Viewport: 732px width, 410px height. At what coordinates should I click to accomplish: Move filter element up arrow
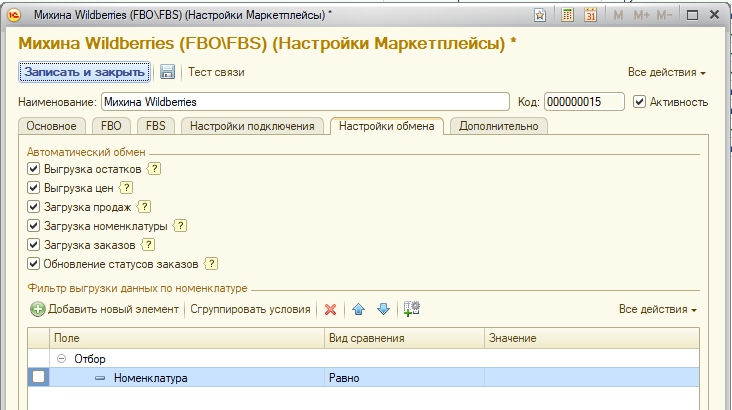359,309
